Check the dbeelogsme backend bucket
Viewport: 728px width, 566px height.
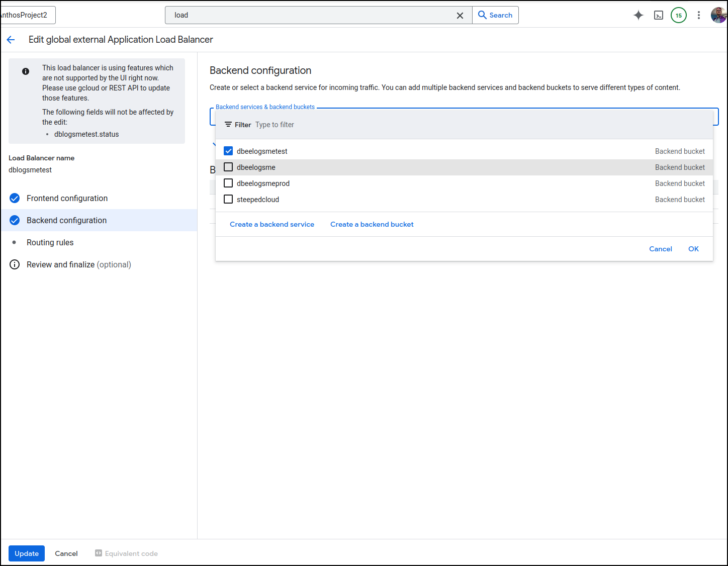pyautogui.click(x=228, y=167)
